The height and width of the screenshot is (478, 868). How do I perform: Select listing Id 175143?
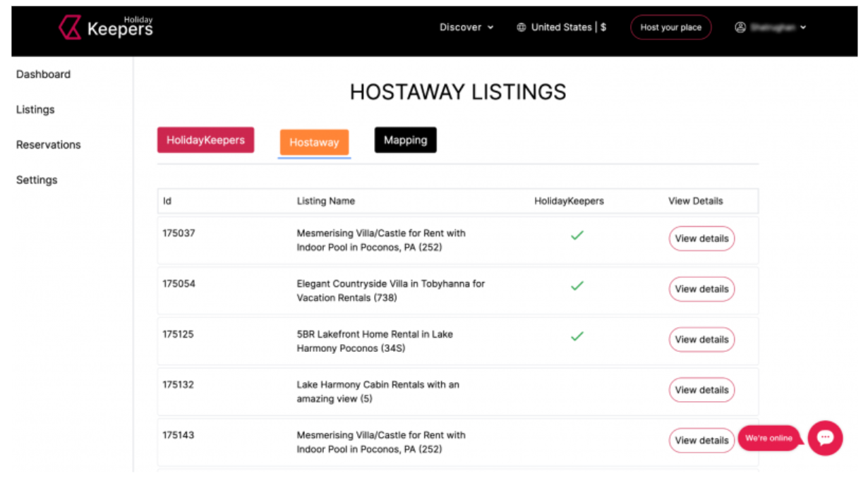coord(179,435)
